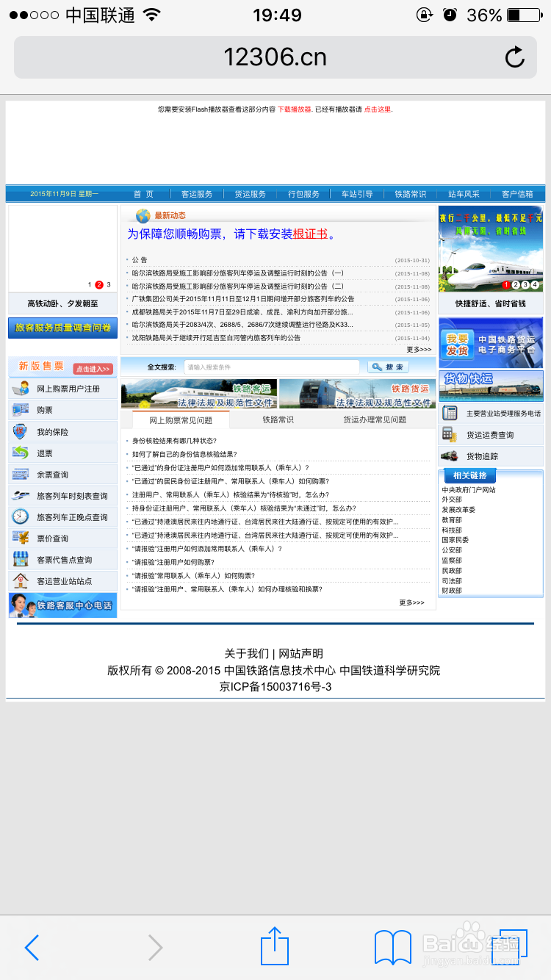Open 公安部 related link
This screenshot has height=980, width=551.
[x=452, y=550]
